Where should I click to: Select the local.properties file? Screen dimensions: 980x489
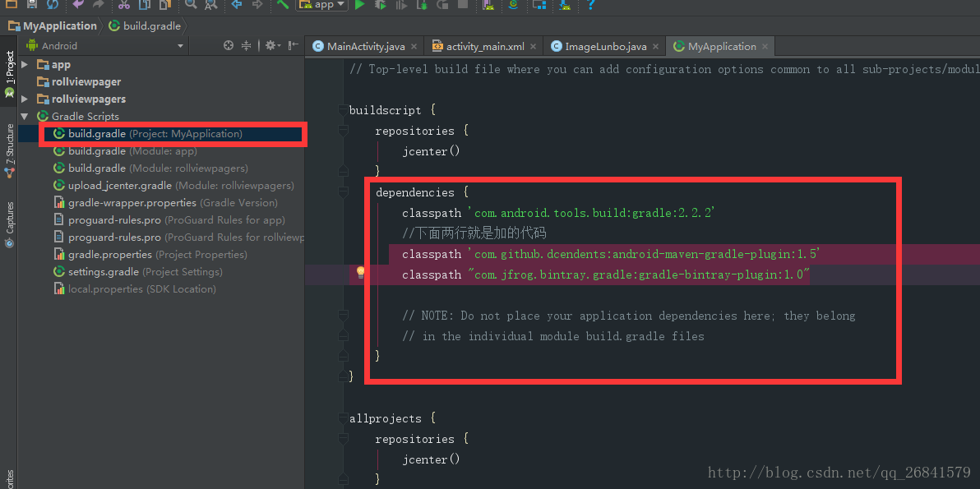134,289
